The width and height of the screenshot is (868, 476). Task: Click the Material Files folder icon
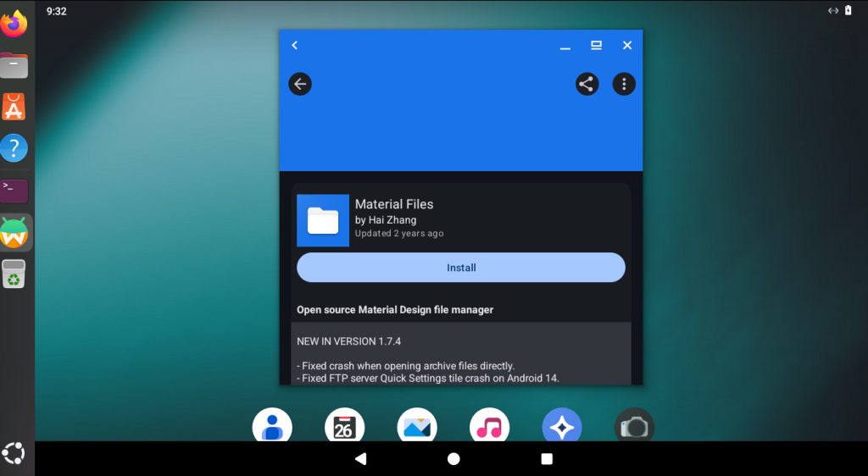point(323,220)
